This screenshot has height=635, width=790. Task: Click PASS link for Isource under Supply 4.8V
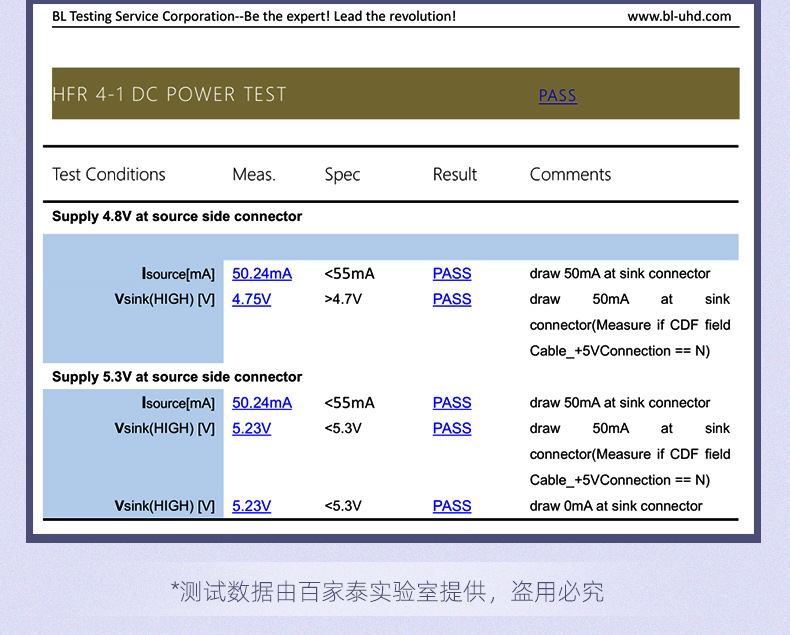452,274
